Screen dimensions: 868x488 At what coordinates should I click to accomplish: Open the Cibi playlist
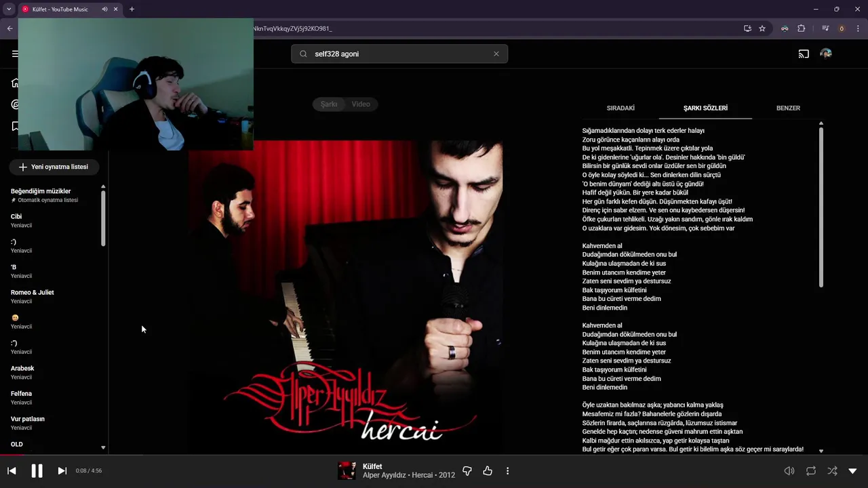pyautogui.click(x=16, y=216)
